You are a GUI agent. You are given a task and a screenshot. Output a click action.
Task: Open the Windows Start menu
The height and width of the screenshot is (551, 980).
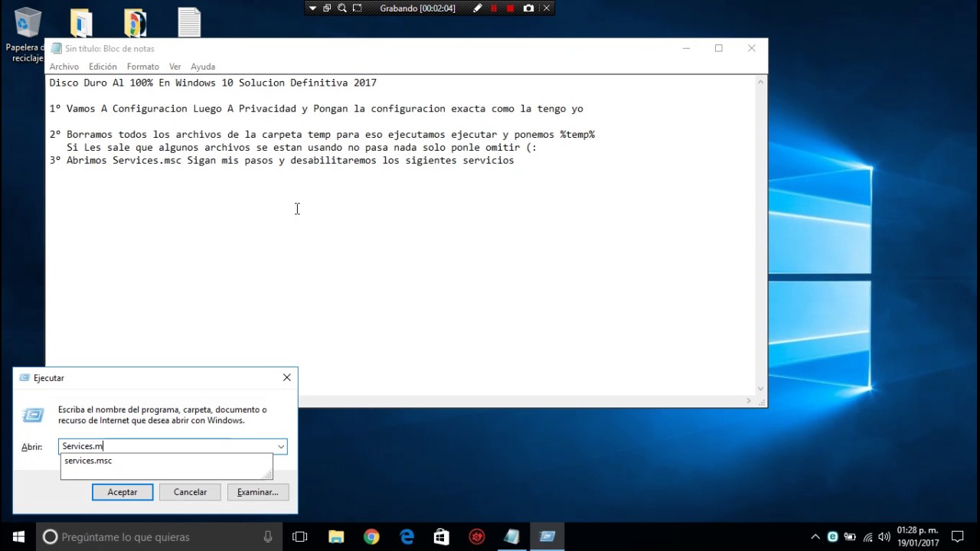(x=18, y=536)
